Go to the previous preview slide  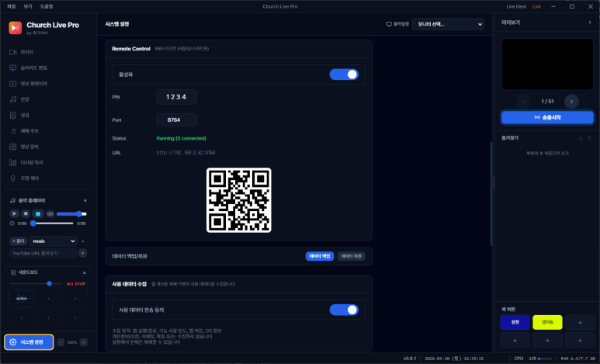coord(524,102)
